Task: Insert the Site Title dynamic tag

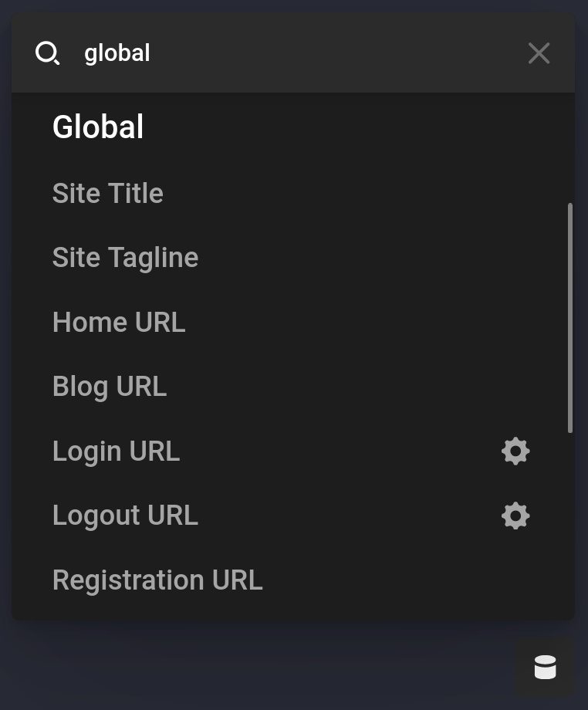Action: [x=108, y=193]
